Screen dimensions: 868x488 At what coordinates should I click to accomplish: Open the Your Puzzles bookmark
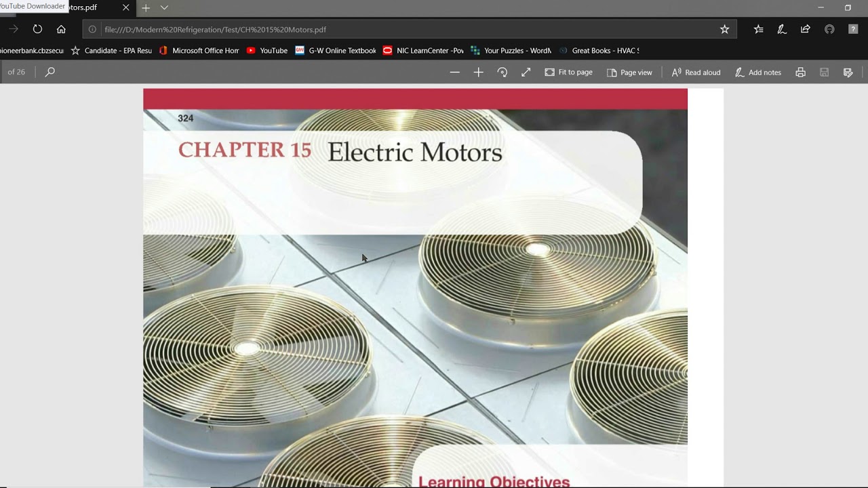point(511,50)
